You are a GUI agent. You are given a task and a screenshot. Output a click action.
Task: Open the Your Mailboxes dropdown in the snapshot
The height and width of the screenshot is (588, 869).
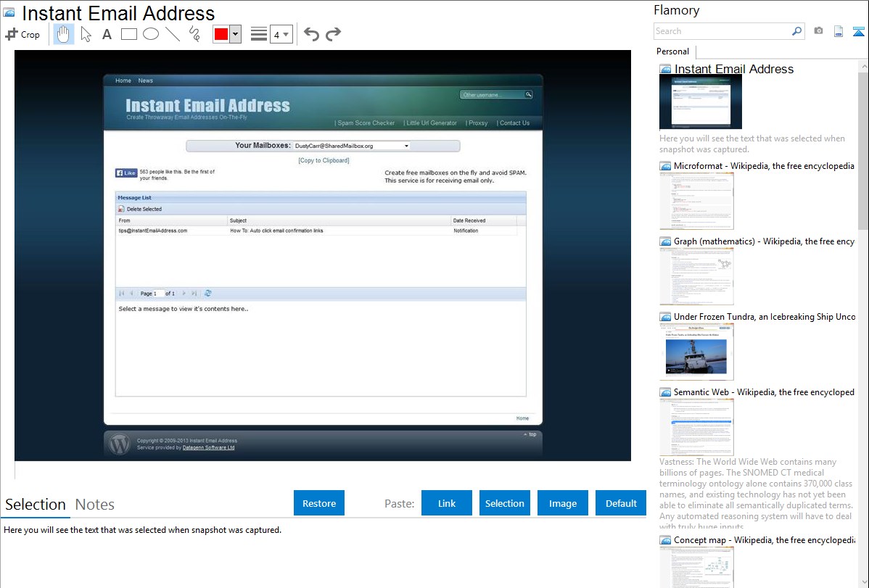(x=351, y=146)
